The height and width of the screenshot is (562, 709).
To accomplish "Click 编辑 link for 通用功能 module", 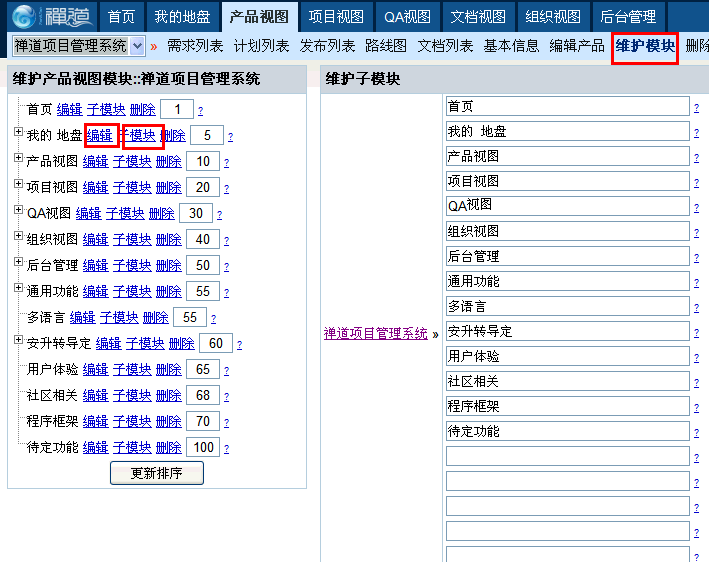I will click(x=96, y=291).
